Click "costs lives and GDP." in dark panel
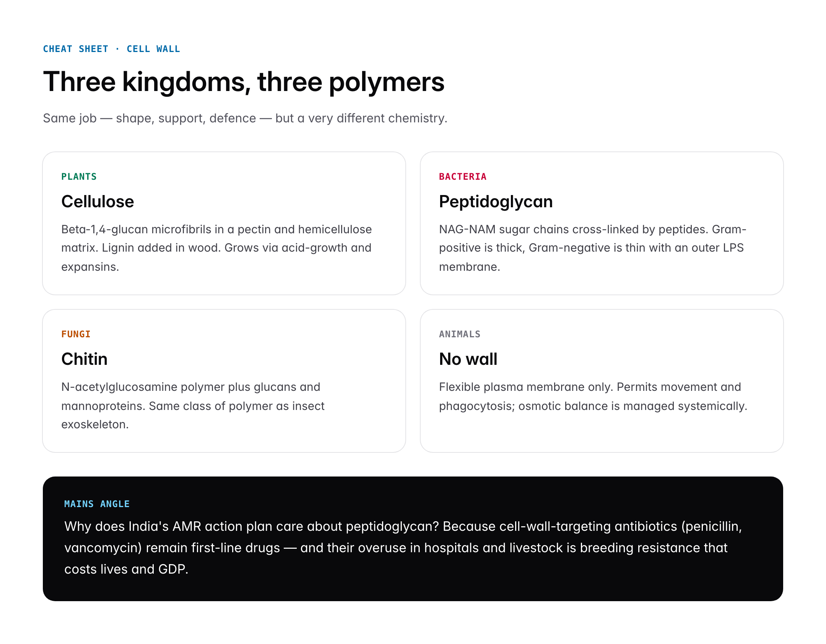 [x=126, y=569]
